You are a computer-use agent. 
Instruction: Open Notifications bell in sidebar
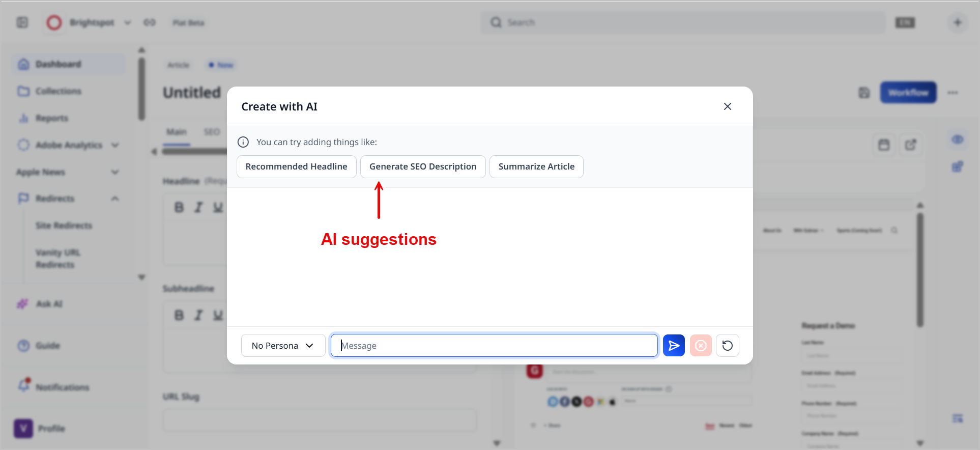pyautogui.click(x=24, y=386)
